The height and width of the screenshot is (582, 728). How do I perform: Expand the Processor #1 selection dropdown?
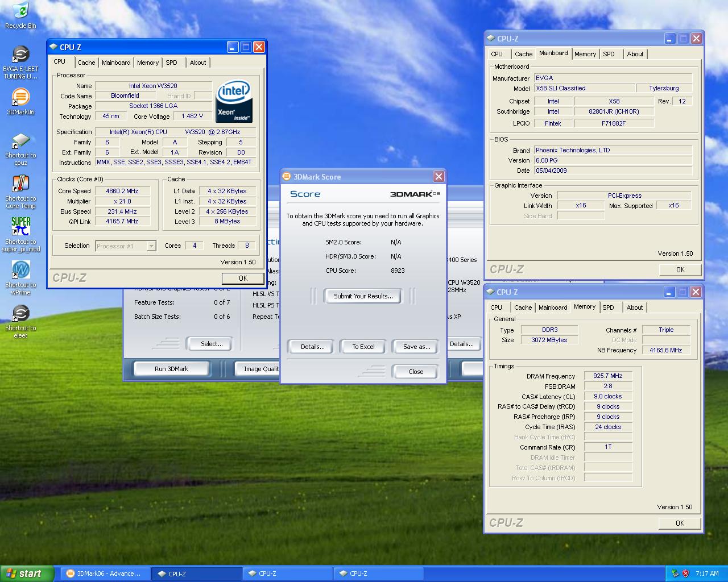151,246
